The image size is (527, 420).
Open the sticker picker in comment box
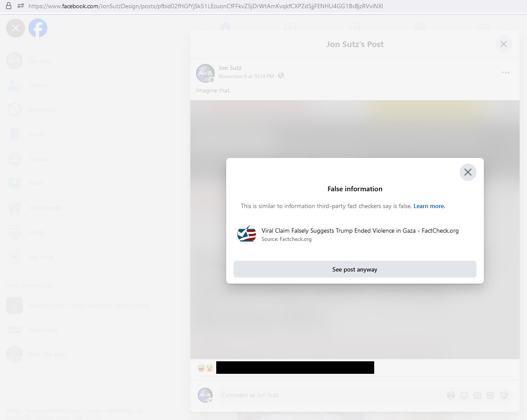[x=503, y=395]
